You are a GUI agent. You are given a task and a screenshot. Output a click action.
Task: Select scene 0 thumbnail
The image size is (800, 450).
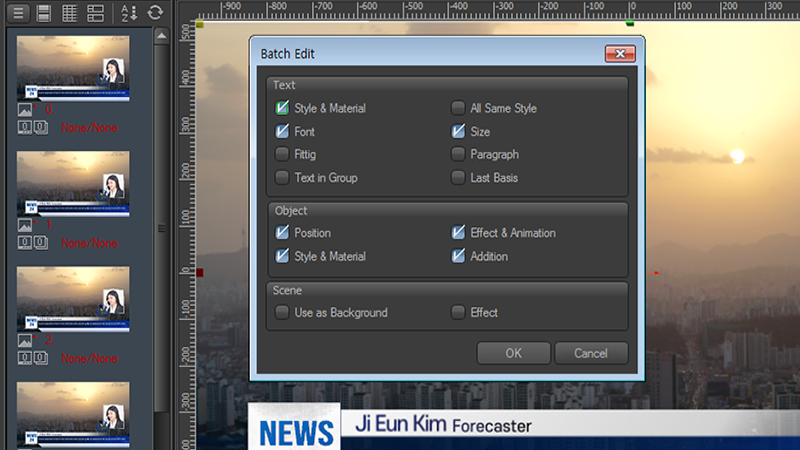point(73,68)
